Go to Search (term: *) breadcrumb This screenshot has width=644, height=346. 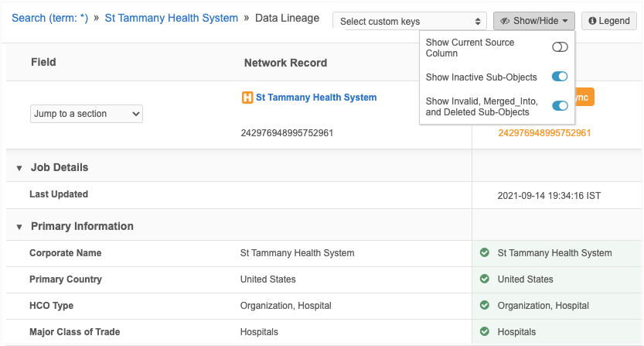[50, 18]
